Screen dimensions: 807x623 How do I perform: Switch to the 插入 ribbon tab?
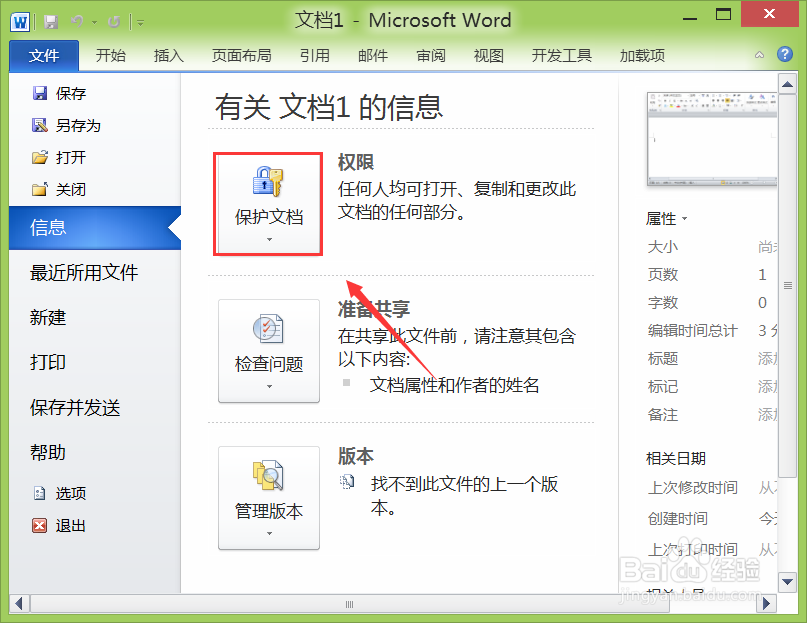pos(169,56)
